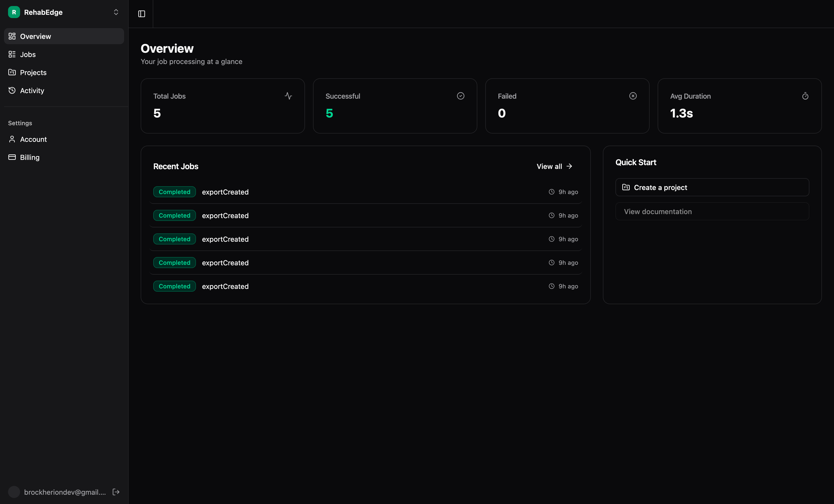The height and width of the screenshot is (504, 834).
Task: Click the Jobs list icon
Action: 12,54
